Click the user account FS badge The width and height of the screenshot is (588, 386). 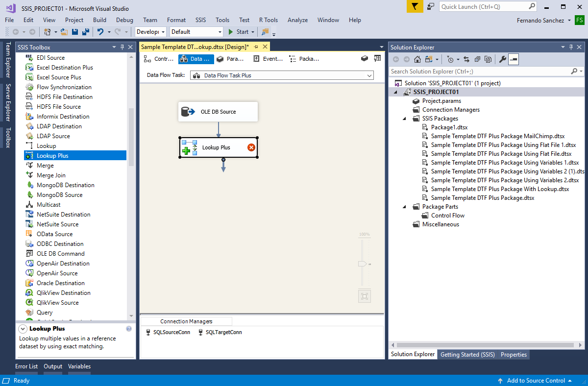[580, 20]
